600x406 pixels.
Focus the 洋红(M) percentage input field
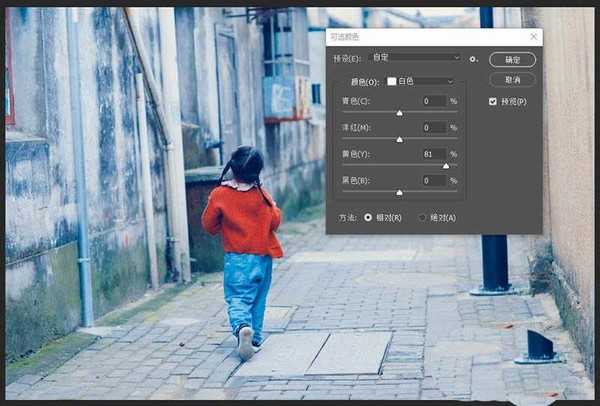tap(433, 127)
